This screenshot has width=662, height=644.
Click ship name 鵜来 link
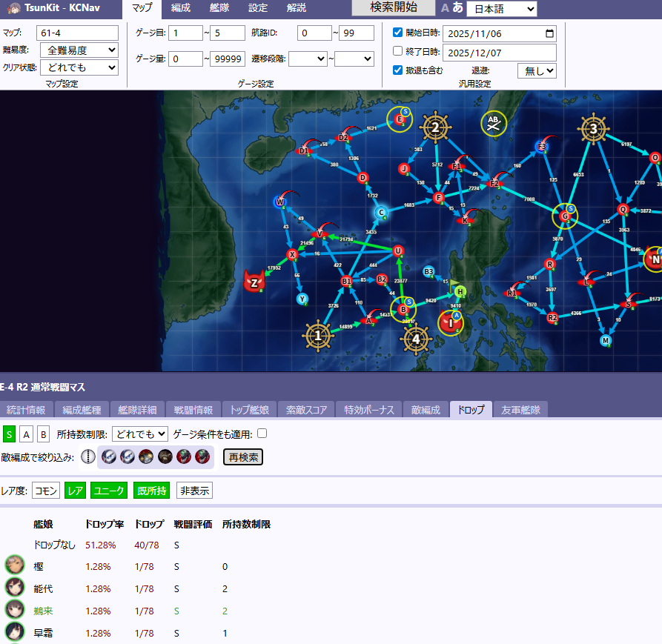pos(43,611)
